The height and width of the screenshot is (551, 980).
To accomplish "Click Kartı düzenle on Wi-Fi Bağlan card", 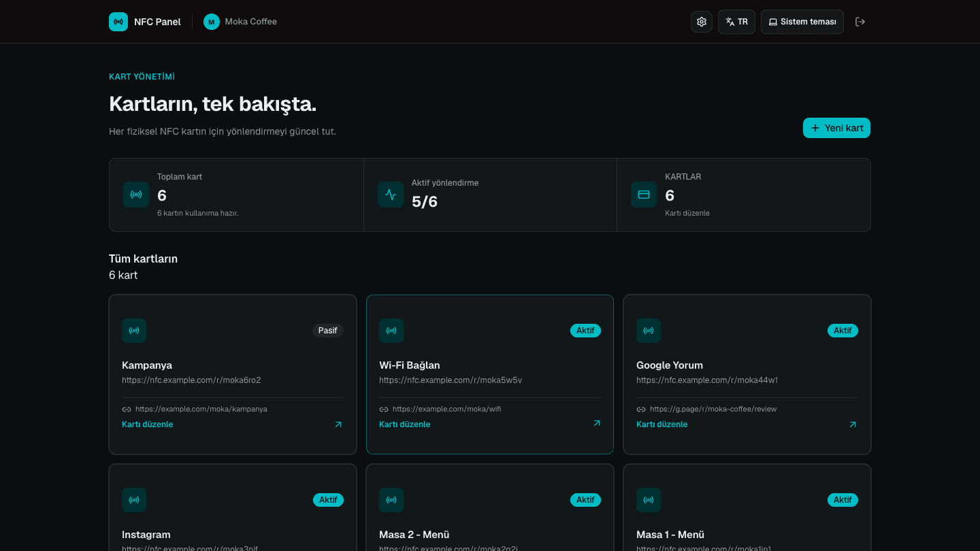I will pos(405,424).
